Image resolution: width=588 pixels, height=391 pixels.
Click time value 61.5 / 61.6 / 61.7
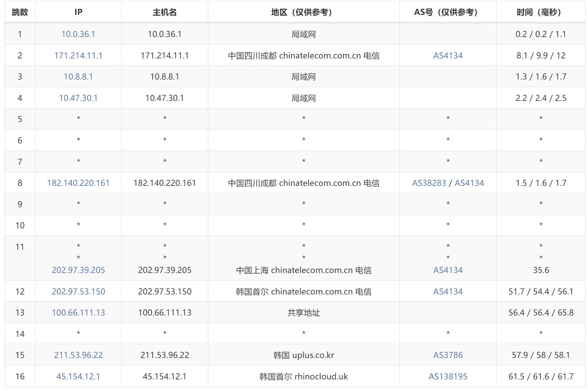[x=541, y=376]
